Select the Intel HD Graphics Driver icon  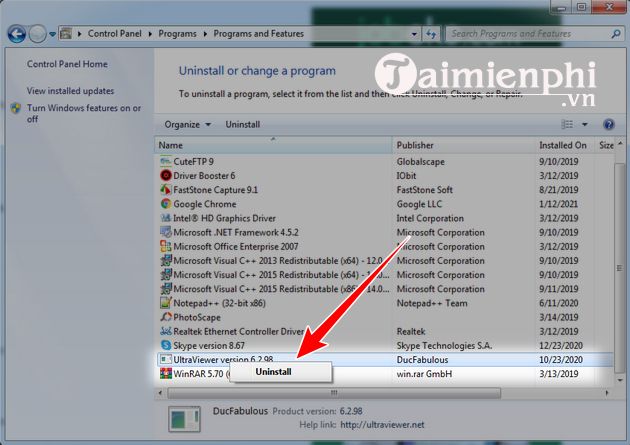point(166,218)
